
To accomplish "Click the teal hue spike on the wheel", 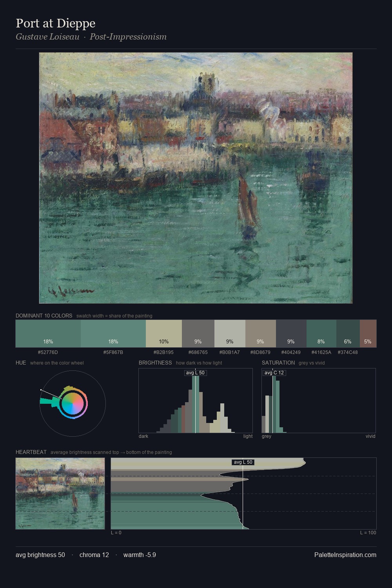I will (x=50, y=401).
